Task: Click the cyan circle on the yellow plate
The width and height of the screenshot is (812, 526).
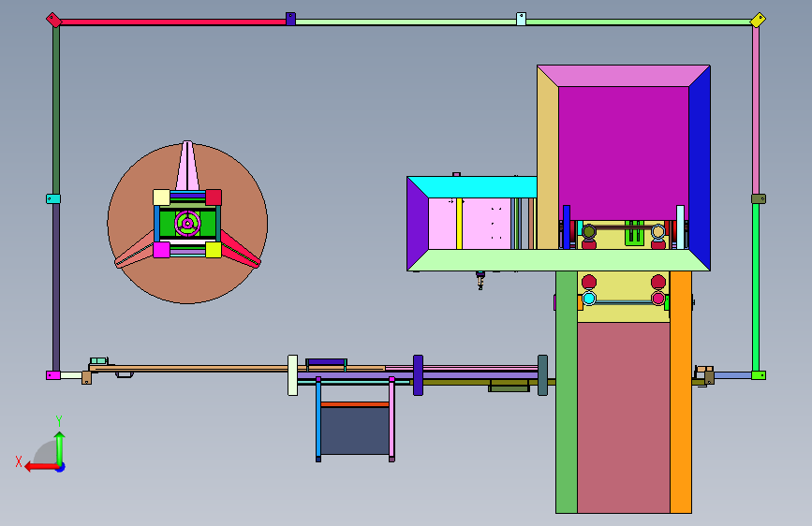Action: (589, 299)
